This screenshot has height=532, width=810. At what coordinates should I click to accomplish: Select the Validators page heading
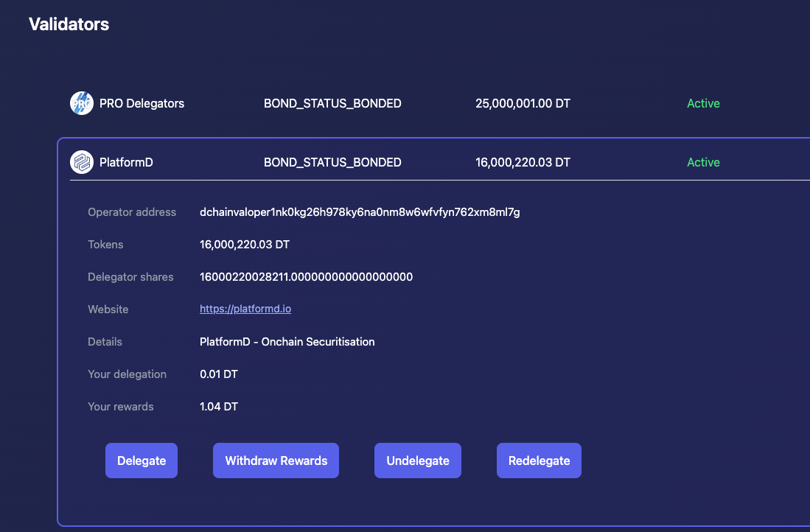click(x=69, y=24)
